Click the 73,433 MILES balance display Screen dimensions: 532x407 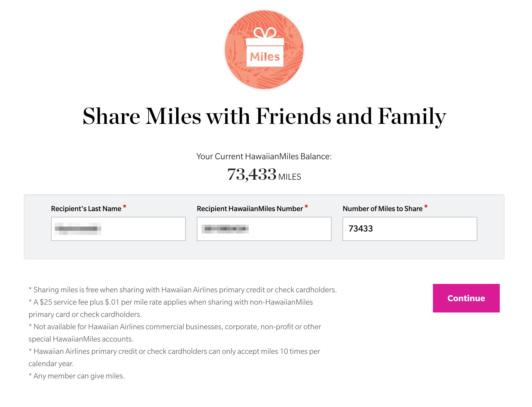264,175
